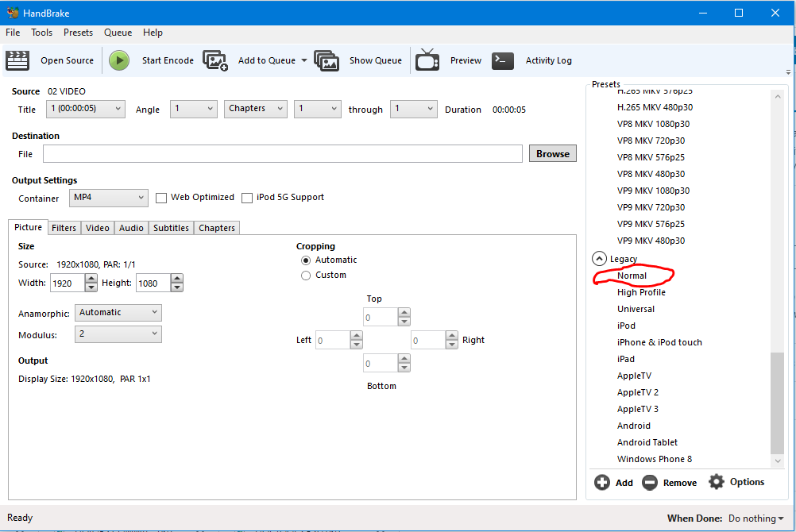796x532 pixels.
Task: Click the minus icon next to Remove
Action: coord(649,482)
